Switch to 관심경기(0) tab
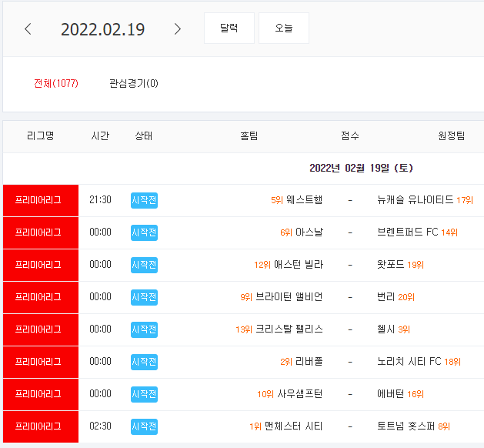 134,83
